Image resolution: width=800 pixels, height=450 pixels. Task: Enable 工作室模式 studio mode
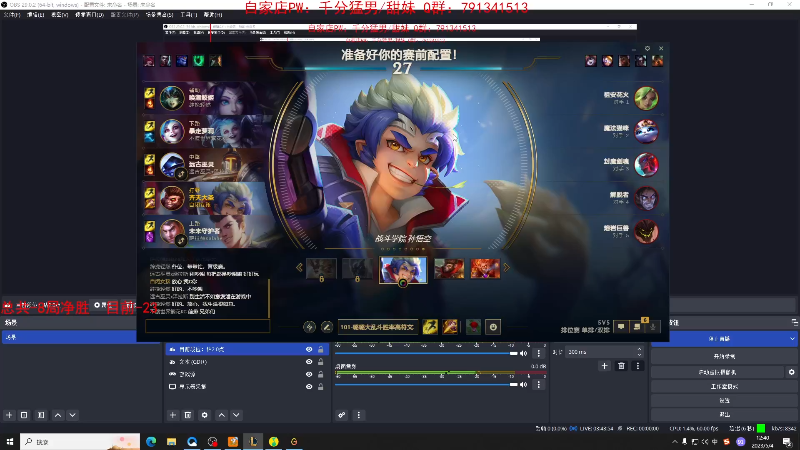[724, 387]
